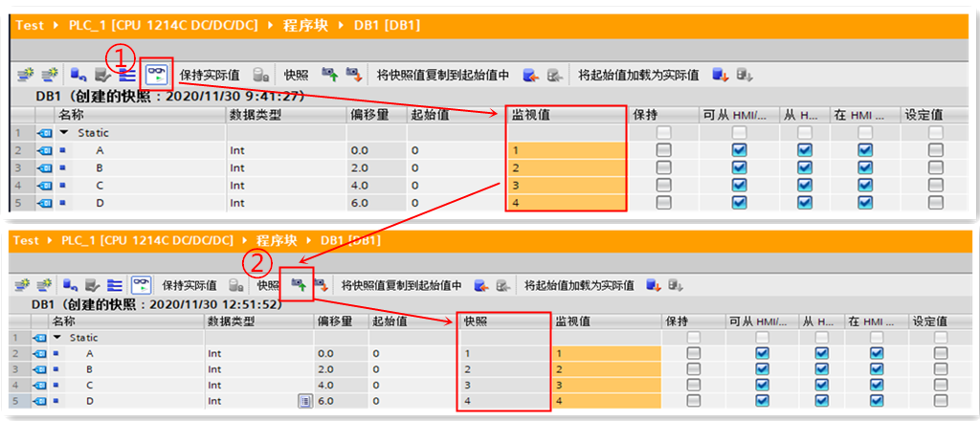Click the load start values as actual values icon in the upper toolbar
The width and height of the screenshot is (980, 421).
pyautogui.click(x=721, y=76)
